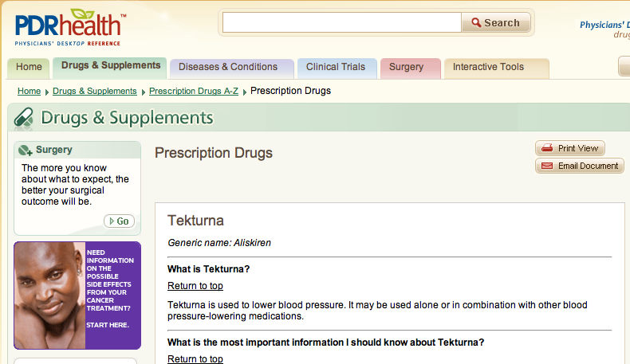Click the printer icon in Print View
This screenshot has height=364, width=630.
547,148
